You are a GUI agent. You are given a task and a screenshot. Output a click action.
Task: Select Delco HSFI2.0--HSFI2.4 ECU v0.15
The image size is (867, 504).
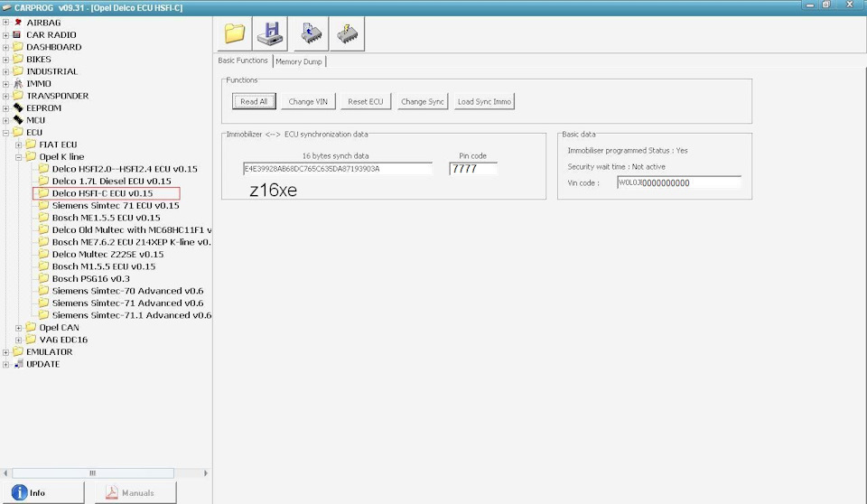tap(125, 169)
